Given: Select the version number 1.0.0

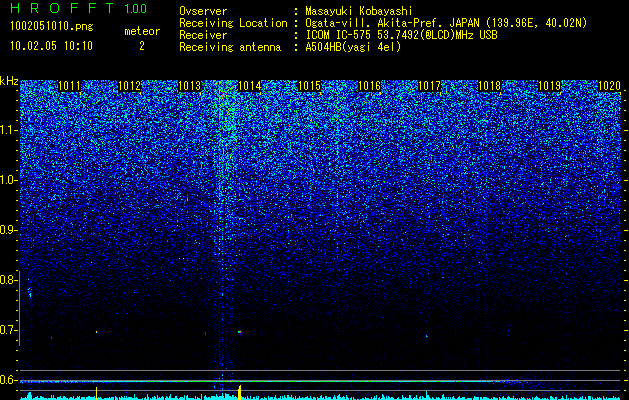Looking at the screenshot, I should [136, 9].
